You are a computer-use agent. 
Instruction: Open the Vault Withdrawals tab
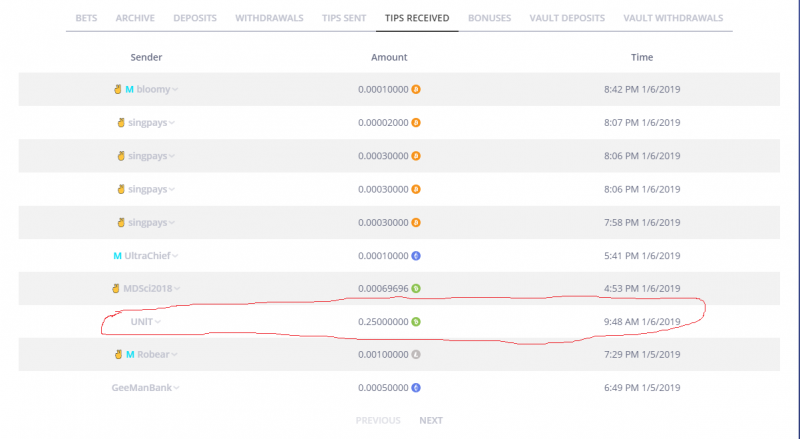tap(673, 18)
